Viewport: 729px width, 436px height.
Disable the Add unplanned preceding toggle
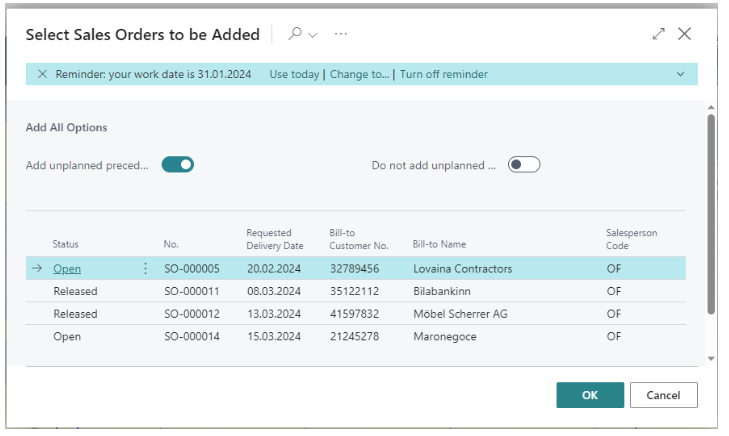(178, 165)
